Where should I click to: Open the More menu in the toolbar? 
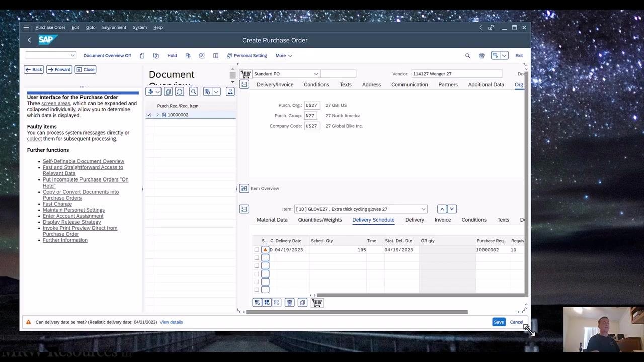283,56
